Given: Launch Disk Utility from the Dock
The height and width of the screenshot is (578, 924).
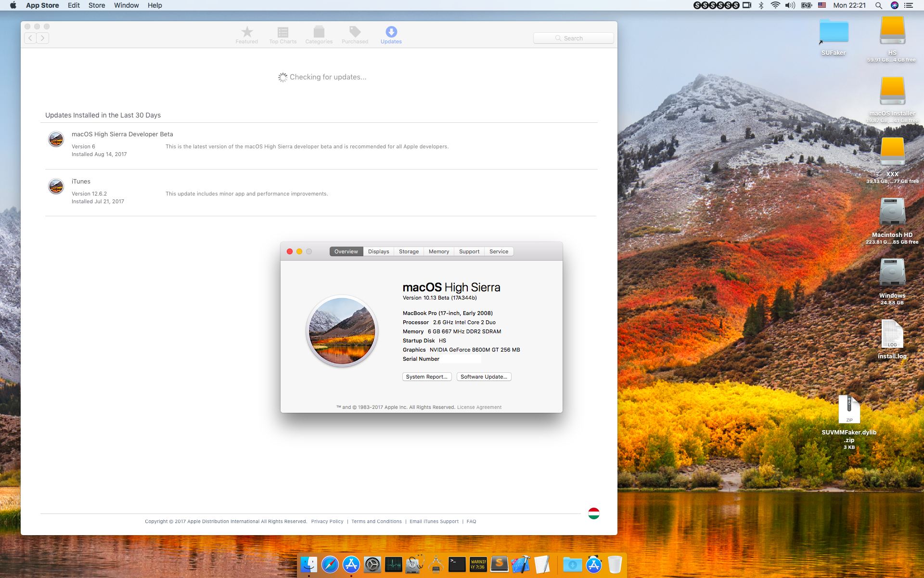Looking at the screenshot, I should [415, 565].
